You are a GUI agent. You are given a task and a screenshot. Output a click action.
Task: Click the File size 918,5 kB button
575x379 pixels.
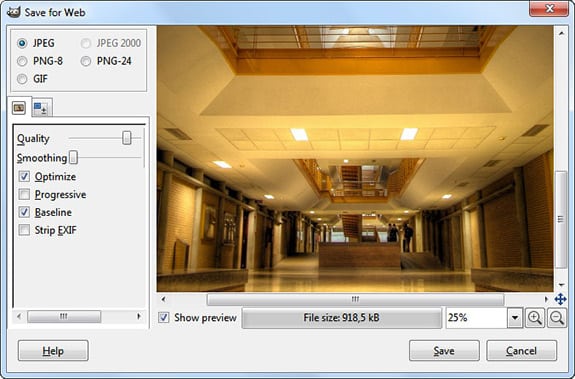click(341, 317)
